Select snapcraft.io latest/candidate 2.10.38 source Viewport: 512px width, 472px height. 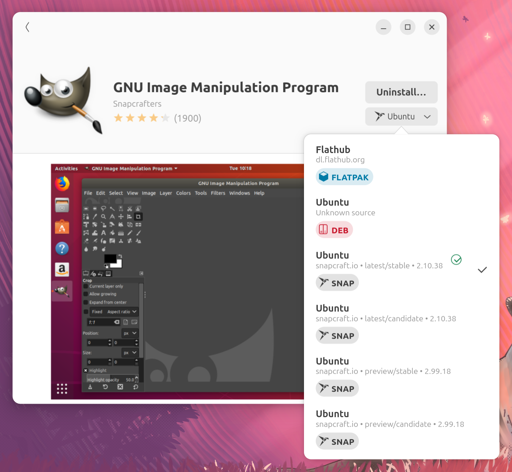pos(401,323)
